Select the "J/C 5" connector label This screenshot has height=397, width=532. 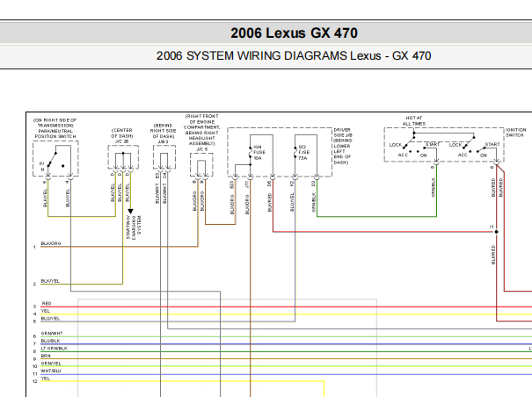[201, 149]
